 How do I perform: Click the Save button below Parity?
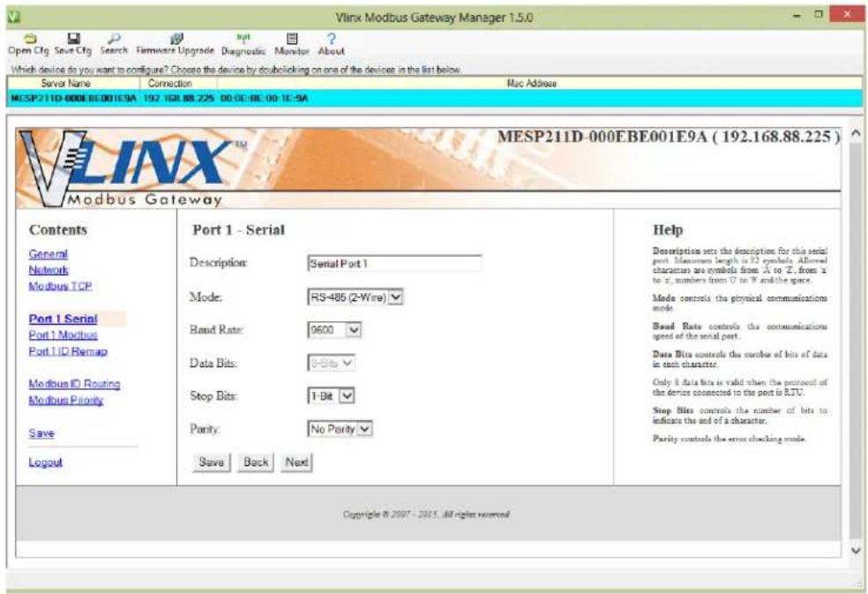(x=212, y=462)
